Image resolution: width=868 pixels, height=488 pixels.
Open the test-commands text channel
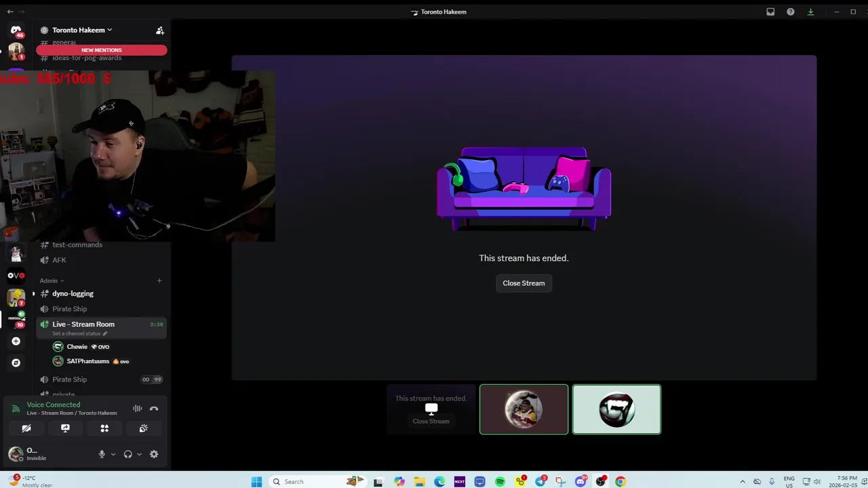point(77,245)
